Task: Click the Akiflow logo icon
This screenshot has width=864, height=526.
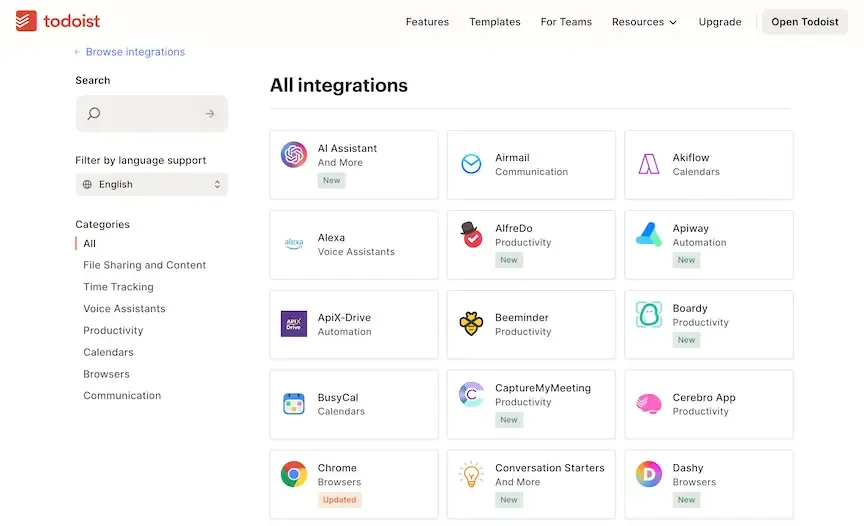Action: (649, 164)
